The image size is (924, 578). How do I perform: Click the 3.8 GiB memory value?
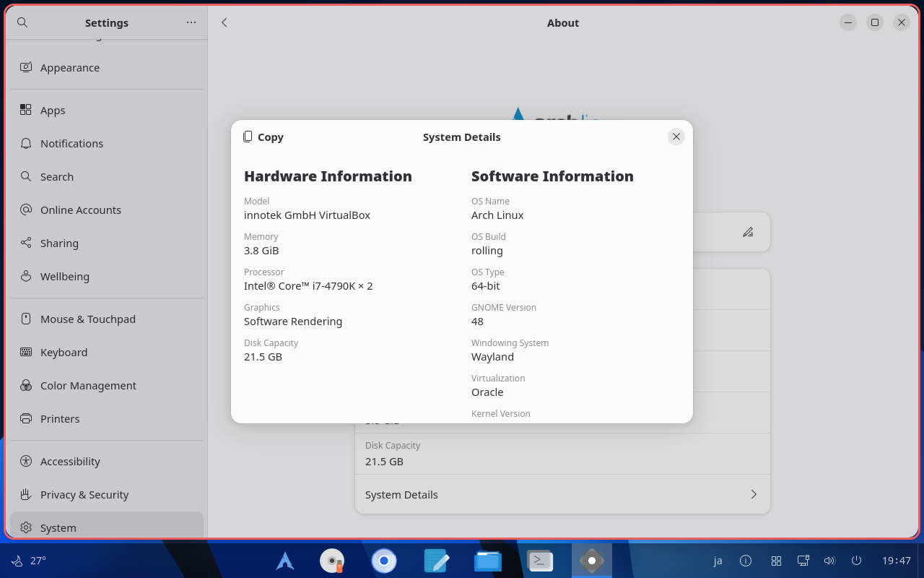(261, 251)
